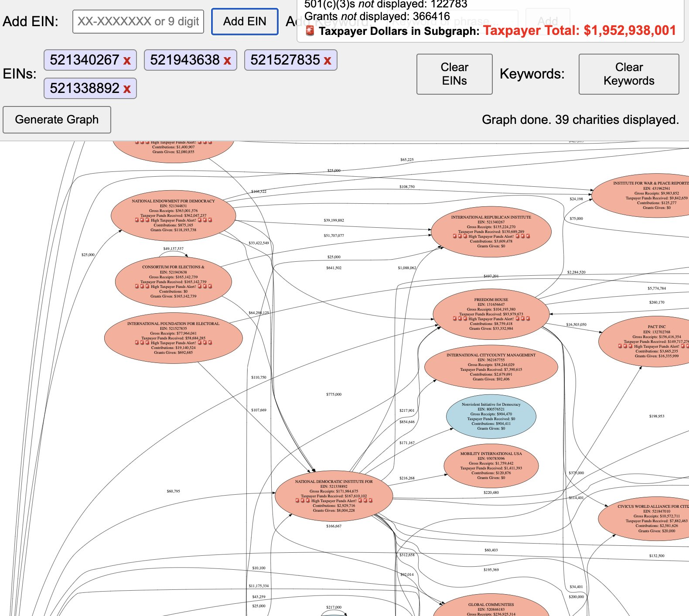Screen dimensions: 689x616
Task: Click the $51,707,077 grant edge label
Action: point(334,236)
